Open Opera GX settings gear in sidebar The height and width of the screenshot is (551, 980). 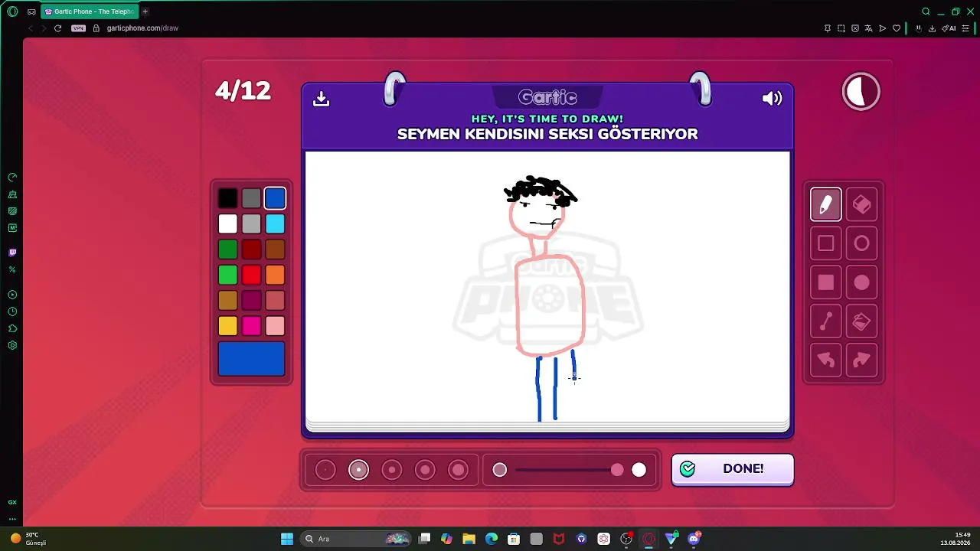coord(12,345)
